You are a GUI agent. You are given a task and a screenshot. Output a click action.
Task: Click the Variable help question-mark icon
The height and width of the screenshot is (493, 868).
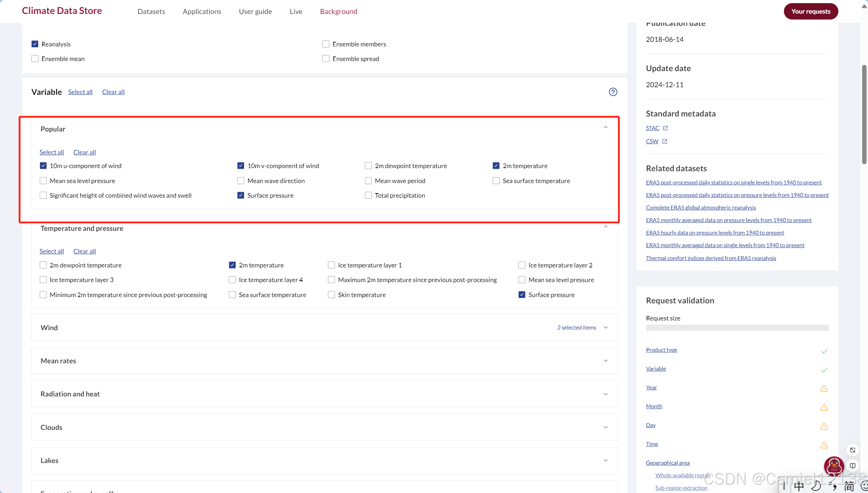point(613,92)
